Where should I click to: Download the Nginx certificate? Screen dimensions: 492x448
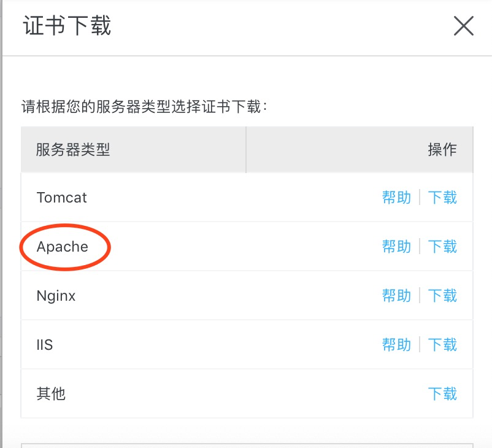[442, 296]
